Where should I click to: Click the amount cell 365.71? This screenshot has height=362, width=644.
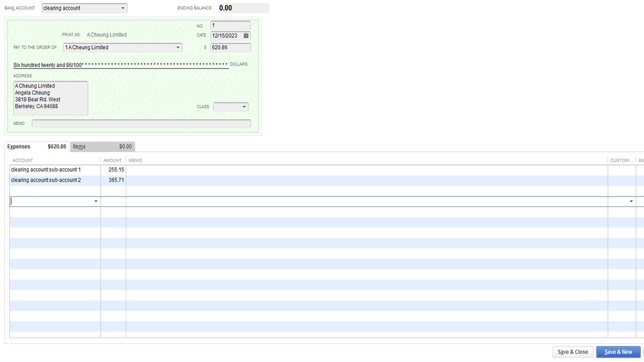point(113,180)
